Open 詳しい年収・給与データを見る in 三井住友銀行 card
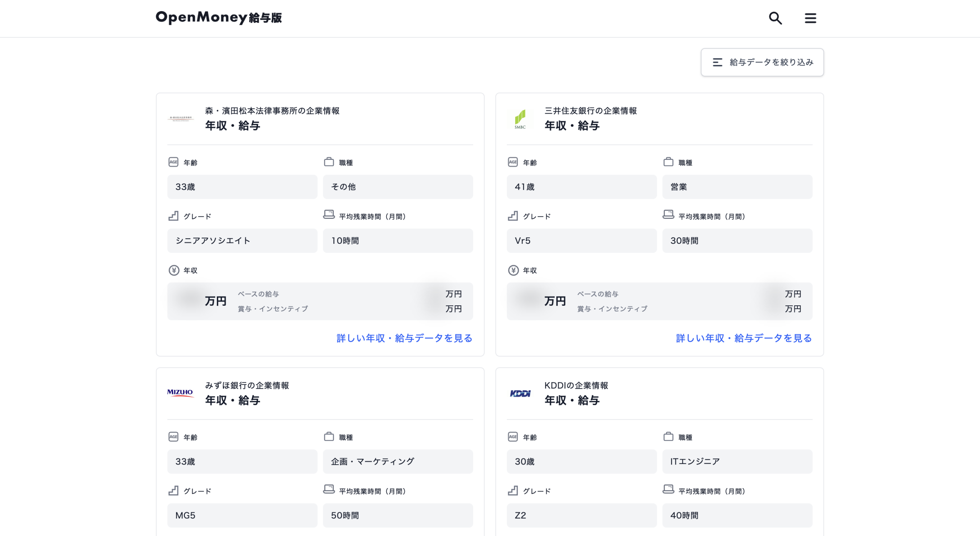980x536 pixels. pyautogui.click(x=744, y=338)
